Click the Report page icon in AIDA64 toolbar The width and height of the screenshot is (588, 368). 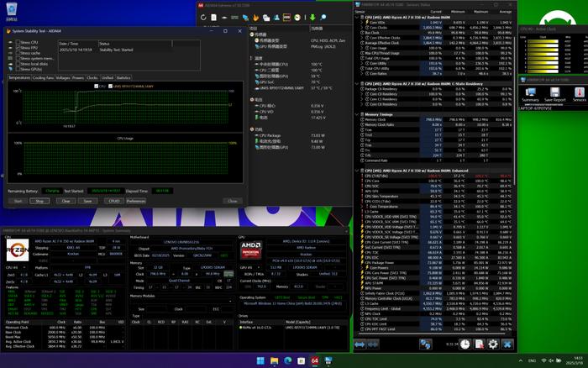click(x=213, y=18)
